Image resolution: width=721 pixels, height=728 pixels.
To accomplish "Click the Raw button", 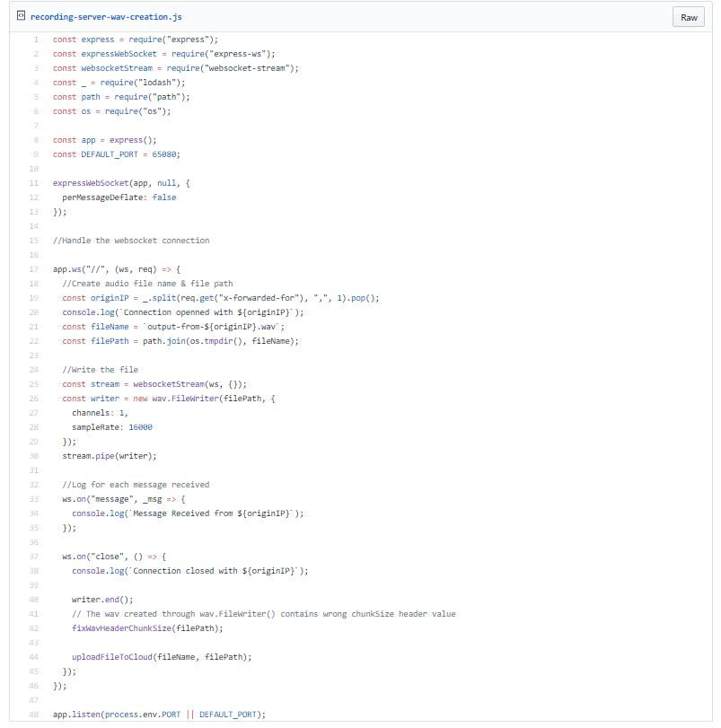I will 689,17.
